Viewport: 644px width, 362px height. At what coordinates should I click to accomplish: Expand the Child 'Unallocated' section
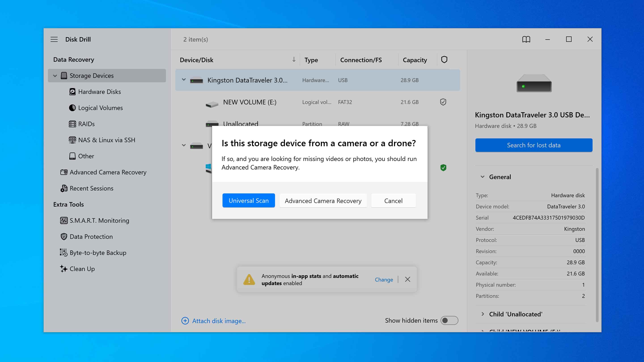click(483, 314)
